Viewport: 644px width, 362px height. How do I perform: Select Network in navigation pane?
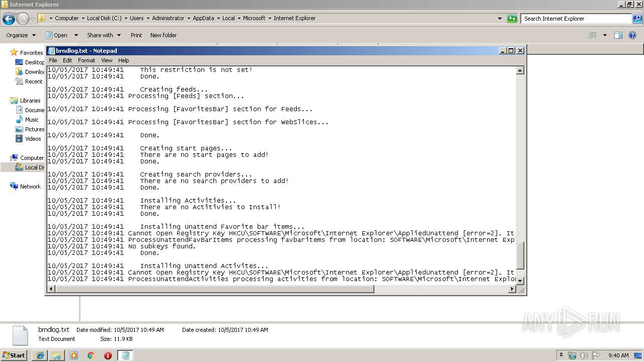pyautogui.click(x=26, y=187)
